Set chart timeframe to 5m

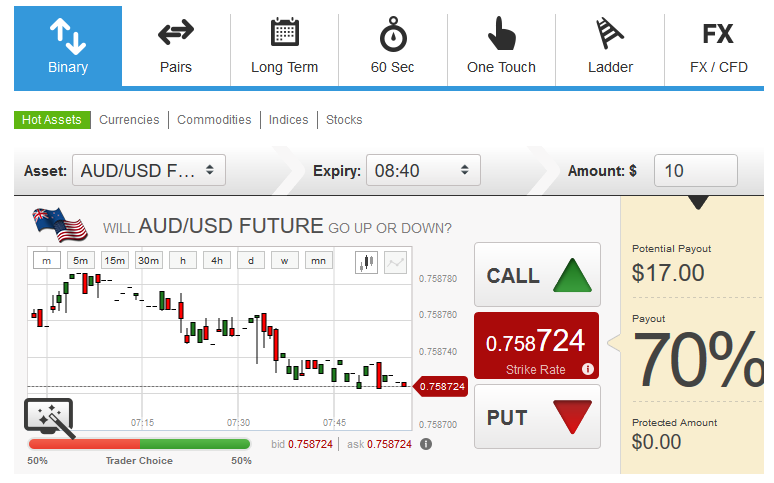[81, 261]
